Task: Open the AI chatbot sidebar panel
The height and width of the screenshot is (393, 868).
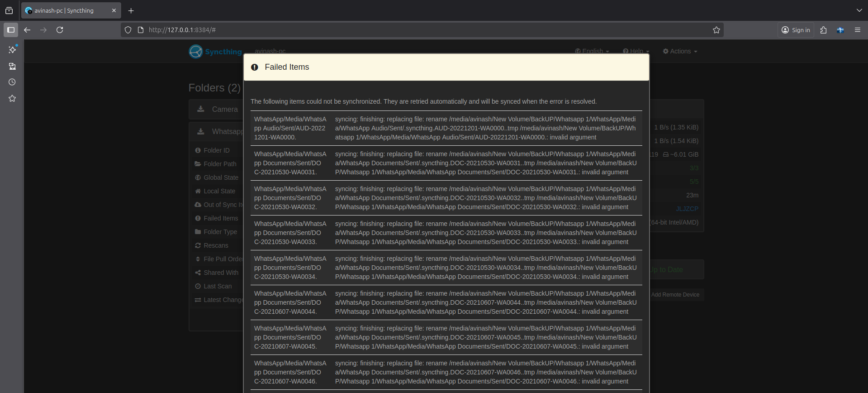Action: (12, 50)
